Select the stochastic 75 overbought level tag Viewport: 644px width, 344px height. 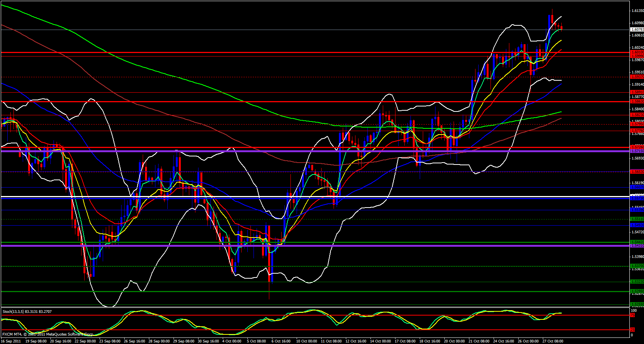(632, 315)
